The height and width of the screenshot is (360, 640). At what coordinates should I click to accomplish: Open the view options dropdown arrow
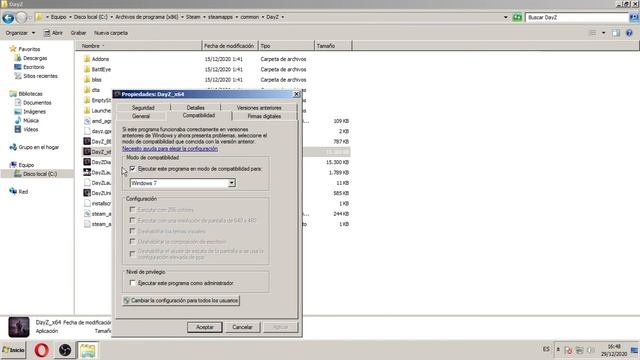coord(603,33)
